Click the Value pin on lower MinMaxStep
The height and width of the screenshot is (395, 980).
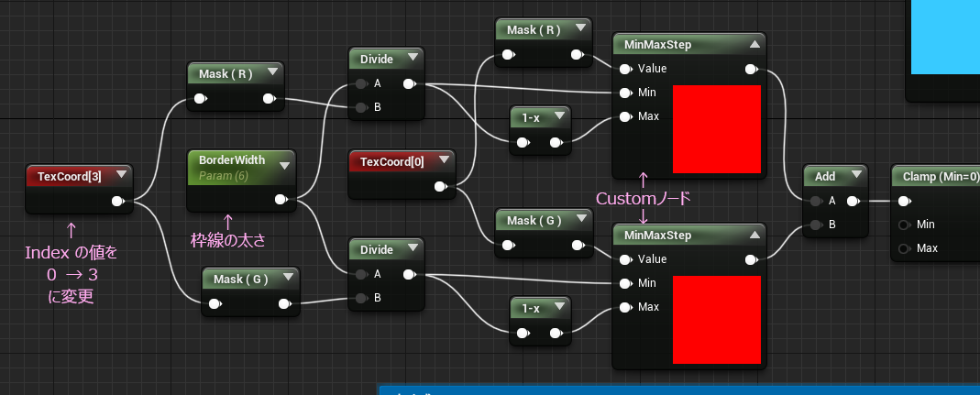625,259
